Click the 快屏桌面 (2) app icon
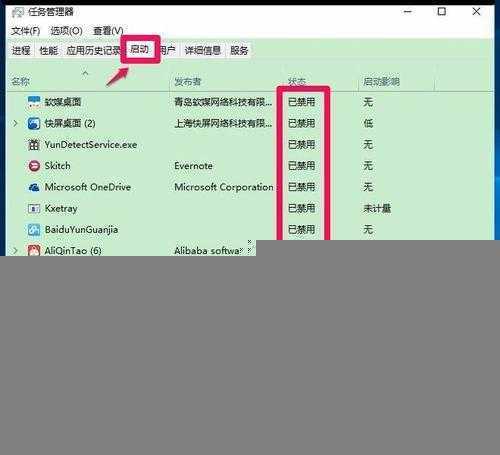The height and width of the screenshot is (455, 500). 34,123
